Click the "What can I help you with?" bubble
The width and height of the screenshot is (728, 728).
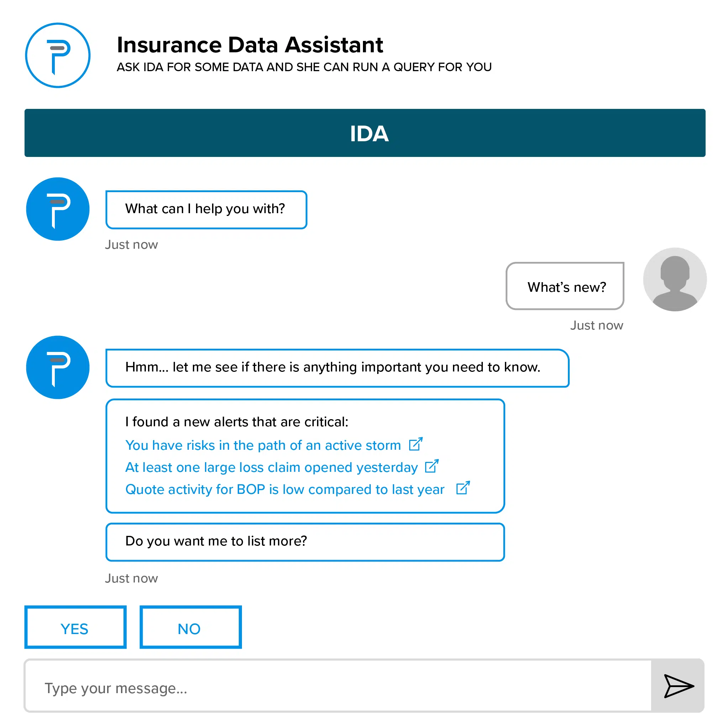206,210
